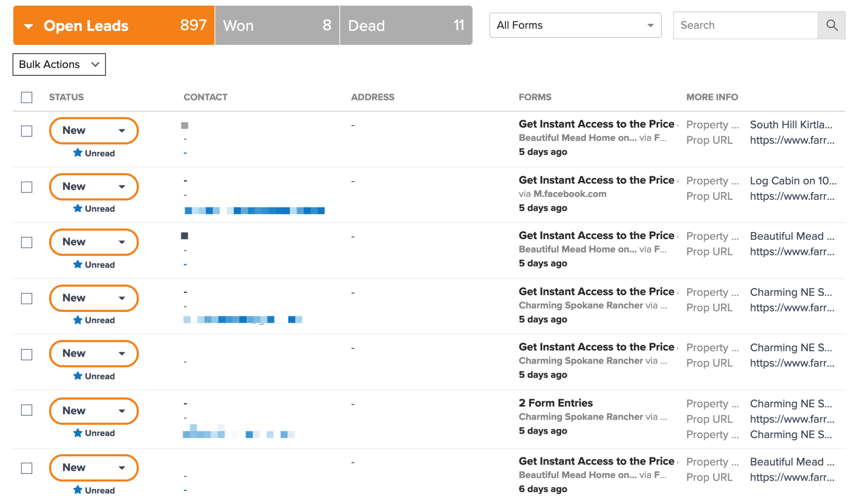This screenshot has width=854, height=504.
Task: Switch to the Won leads tab
Action: click(x=277, y=25)
